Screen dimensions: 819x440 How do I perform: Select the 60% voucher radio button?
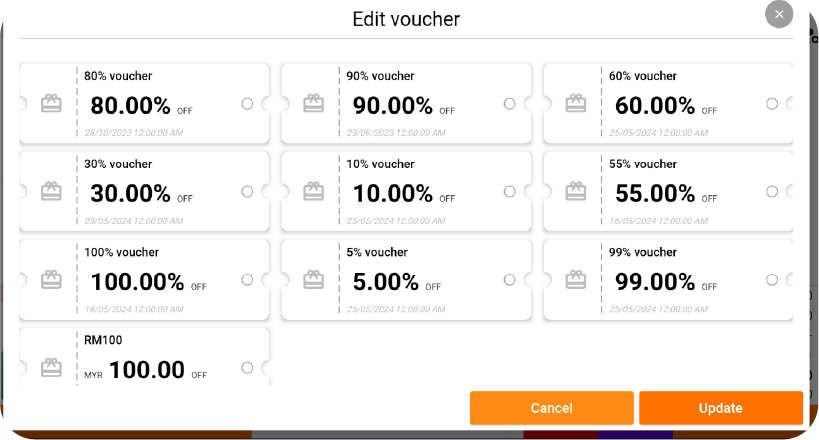771,104
